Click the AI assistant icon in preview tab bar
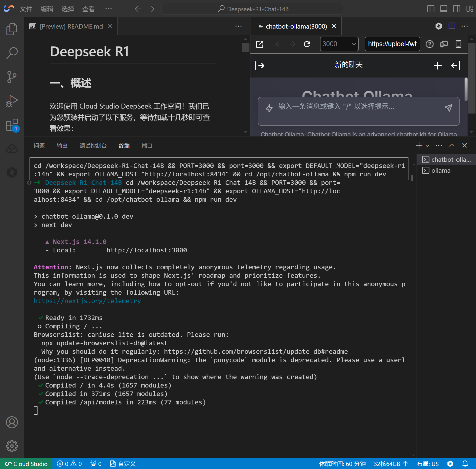476x469 pixels. (x=439, y=26)
